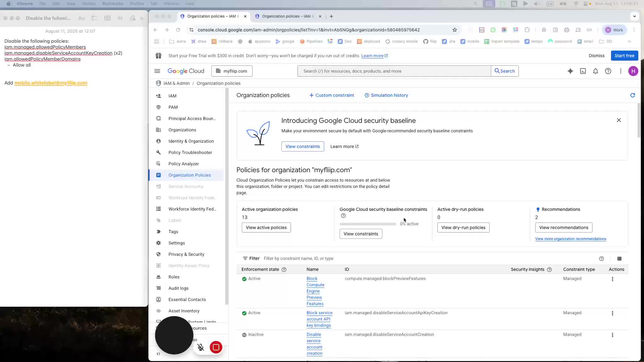Select Organization Policies sidebar item
Image resolution: width=644 pixels, height=362 pixels.
[186, 175]
